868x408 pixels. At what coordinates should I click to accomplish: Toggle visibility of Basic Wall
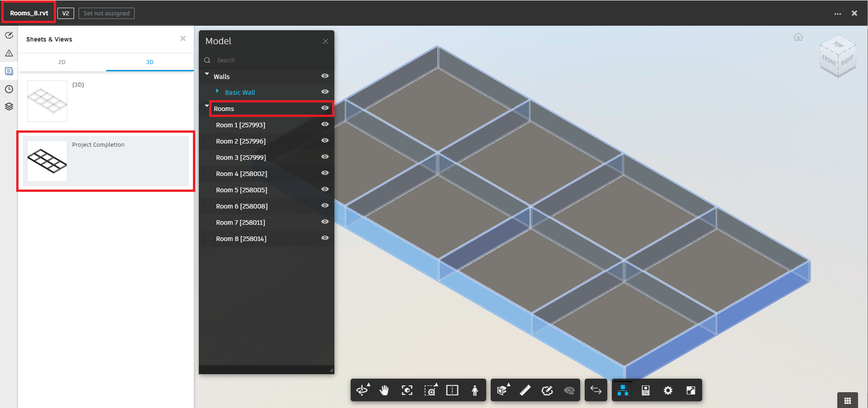(x=325, y=92)
